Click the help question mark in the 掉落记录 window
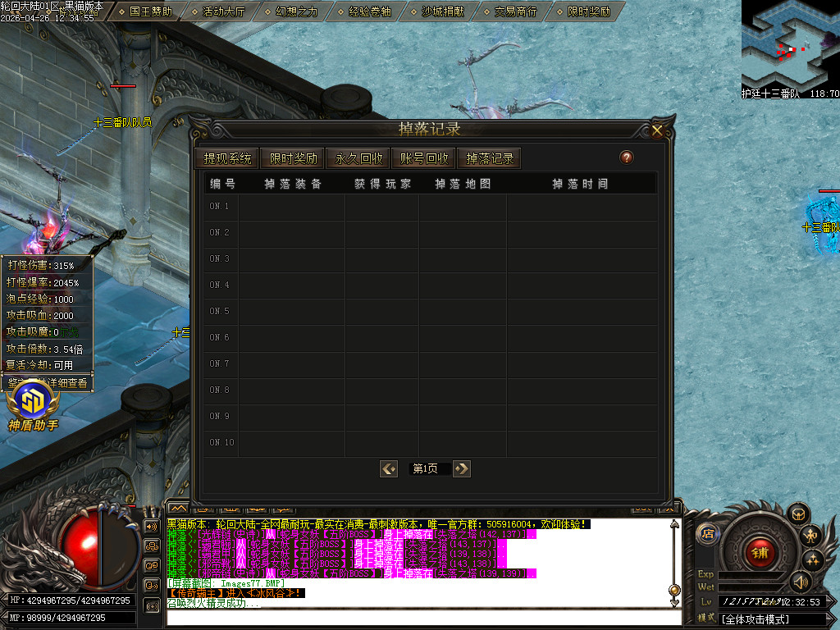 pyautogui.click(x=626, y=157)
